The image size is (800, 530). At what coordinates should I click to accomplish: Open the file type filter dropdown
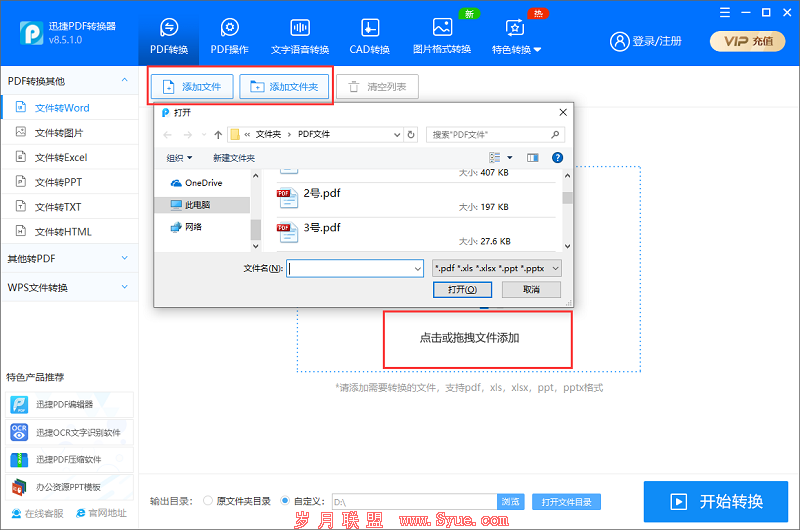(496, 268)
